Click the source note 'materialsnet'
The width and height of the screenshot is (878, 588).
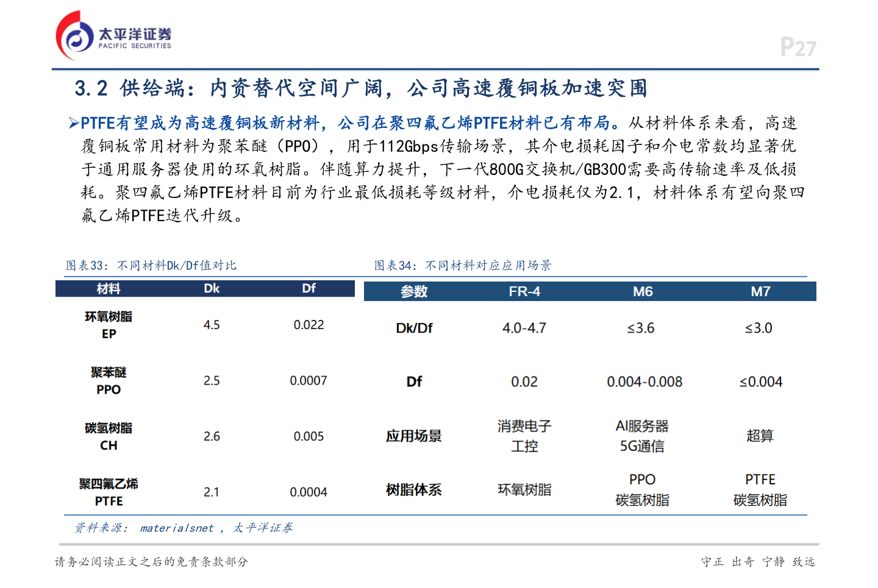coord(177,528)
